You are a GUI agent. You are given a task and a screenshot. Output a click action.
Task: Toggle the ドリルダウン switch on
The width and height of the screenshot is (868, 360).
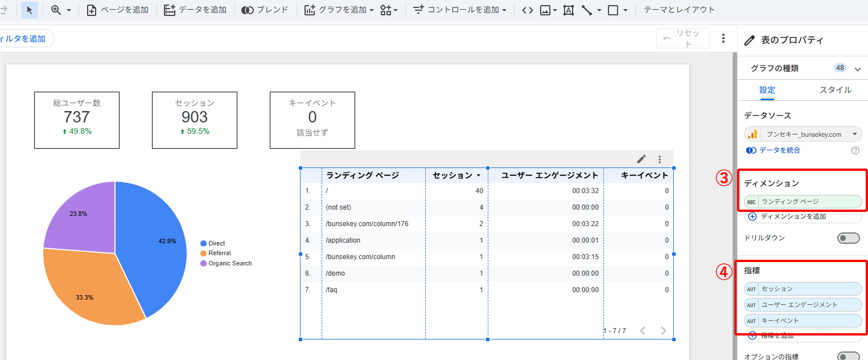point(849,238)
